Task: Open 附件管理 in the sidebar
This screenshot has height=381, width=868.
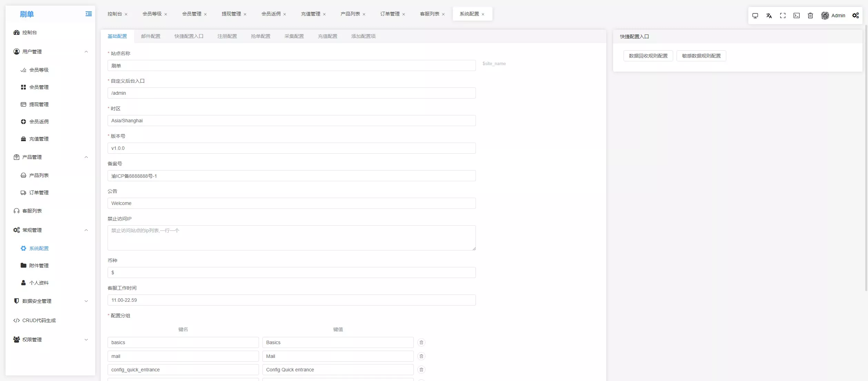Action: pyautogui.click(x=39, y=266)
